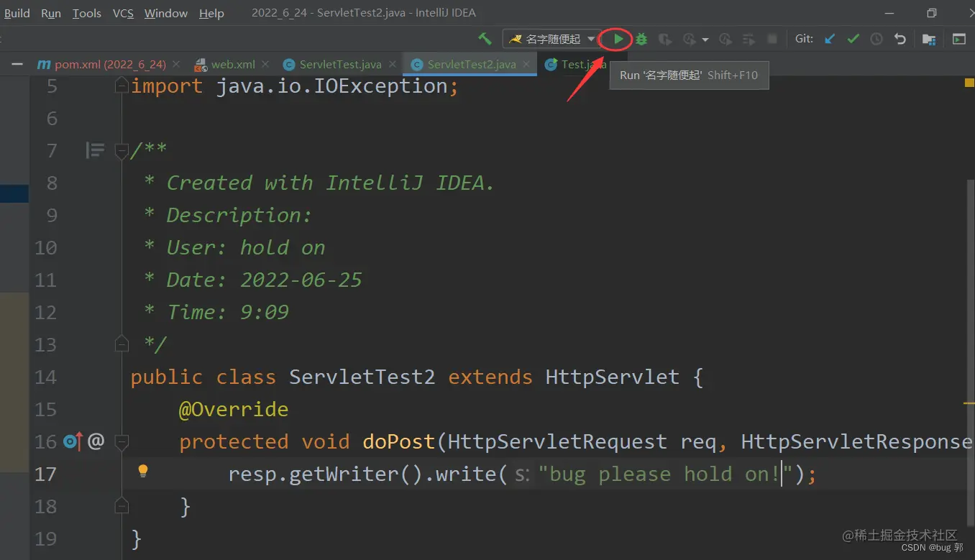Screen dimensions: 975x560
Task: Close the ServletTest2.java tab
Action: (x=526, y=64)
